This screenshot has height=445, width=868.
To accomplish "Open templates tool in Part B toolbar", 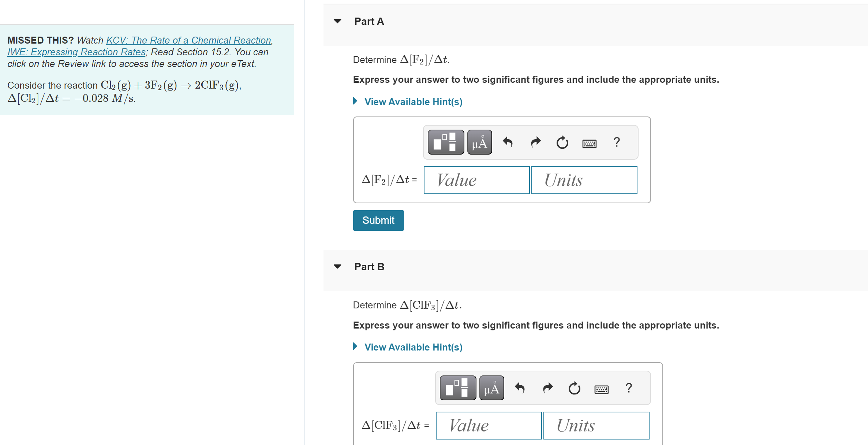I will coord(457,387).
